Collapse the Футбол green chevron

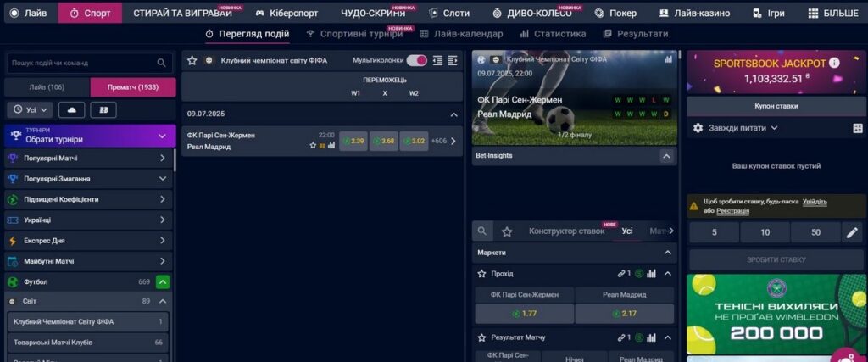click(x=163, y=282)
